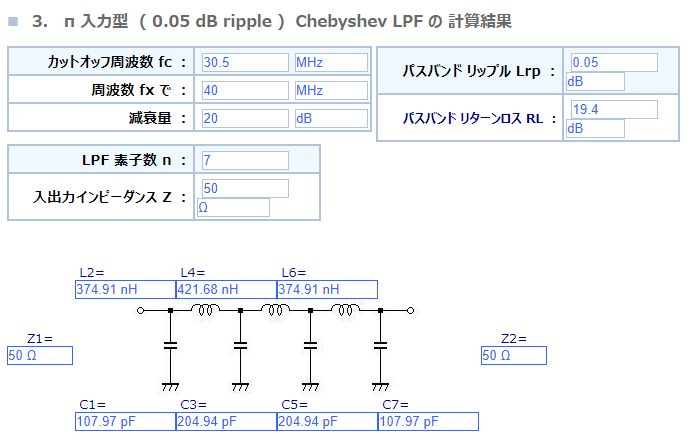Click the ground symbol under the last capacitor
This screenshot has height=443, width=691.
click(x=380, y=387)
